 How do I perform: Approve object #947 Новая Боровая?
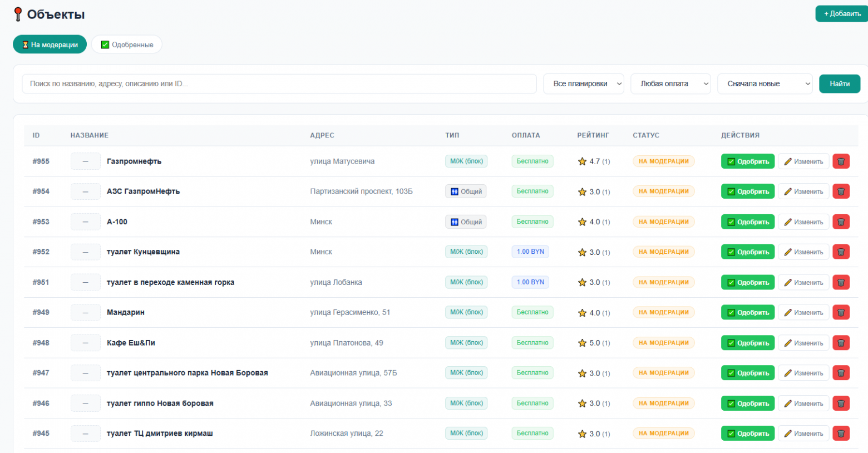click(x=747, y=373)
